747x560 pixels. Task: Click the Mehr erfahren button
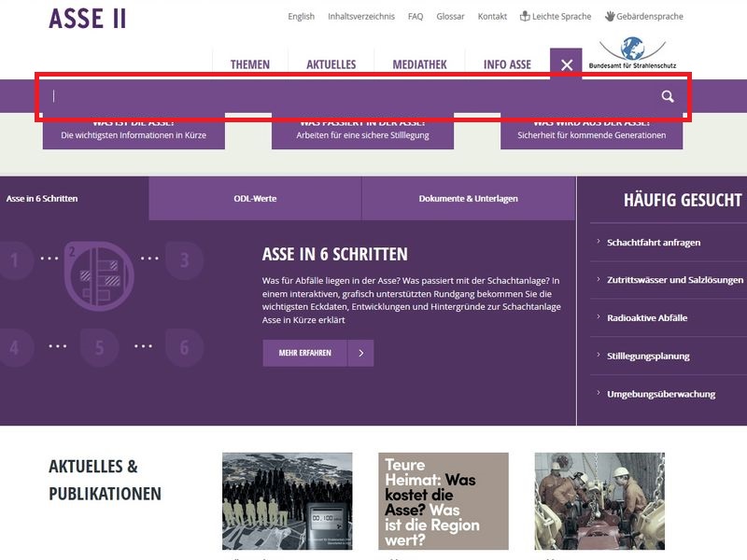pyautogui.click(x=305, y=353)
